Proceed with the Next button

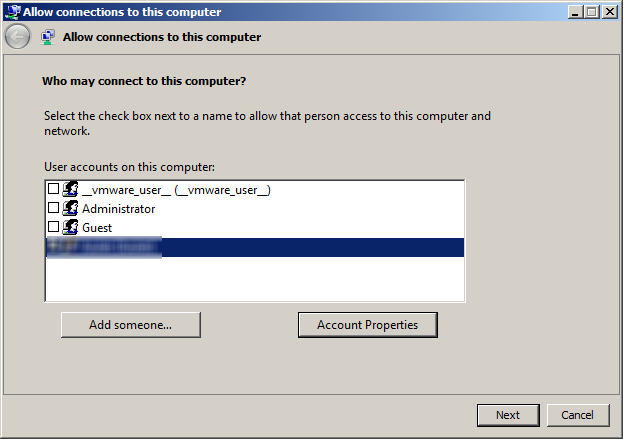click(x=508, y=415)
